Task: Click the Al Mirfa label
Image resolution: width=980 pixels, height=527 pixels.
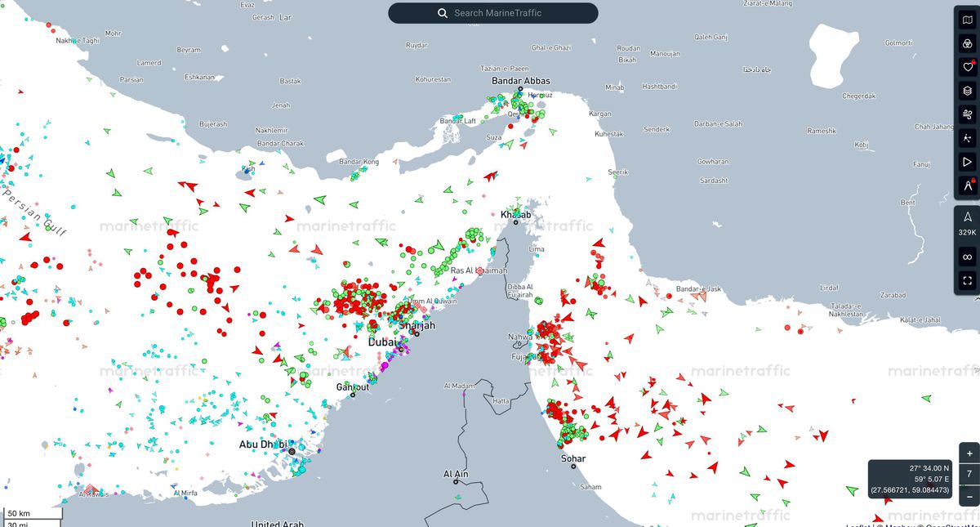Action: pyautogui.click(x=185, y=494)
